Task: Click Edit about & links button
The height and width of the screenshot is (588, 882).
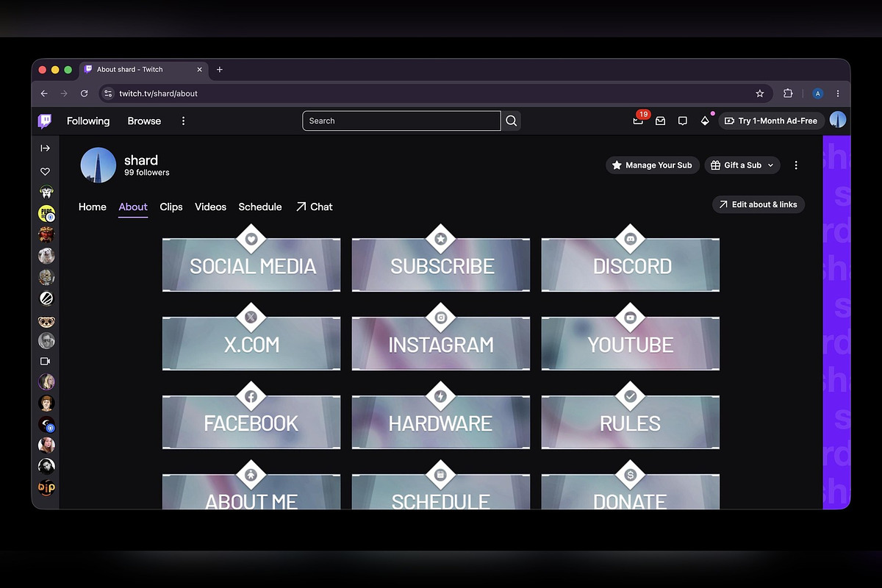Action: (x=759, y=204)
